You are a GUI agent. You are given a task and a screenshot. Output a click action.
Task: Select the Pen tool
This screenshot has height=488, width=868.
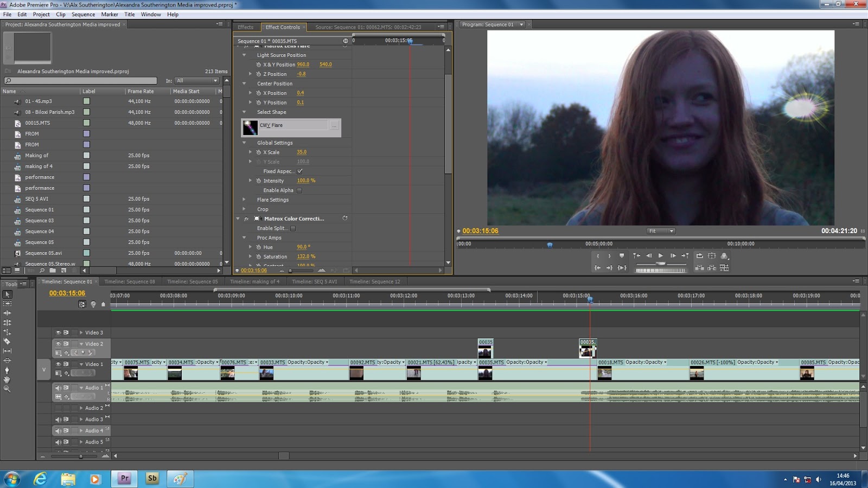[x=7, y=370]
